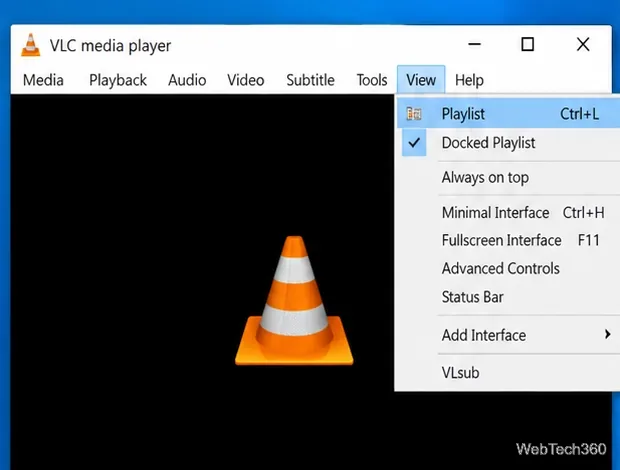Open VLsub from the View menu
The height and width of the screenshot is (470, 620).
pyautogui.click(x=508, y=372)
